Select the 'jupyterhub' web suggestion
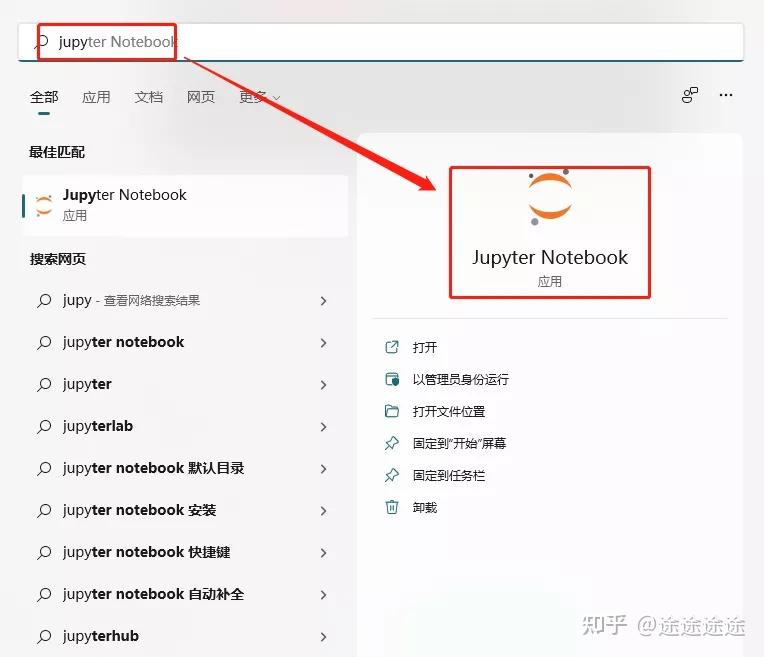764x657 pixels. pos(101,636)
